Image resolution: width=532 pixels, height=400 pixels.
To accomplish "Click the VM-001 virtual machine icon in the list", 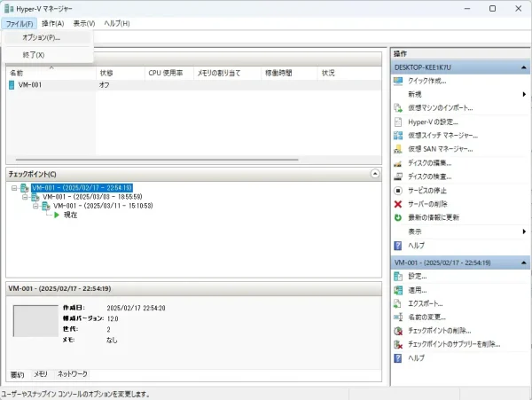I will (x=12, y=85).
